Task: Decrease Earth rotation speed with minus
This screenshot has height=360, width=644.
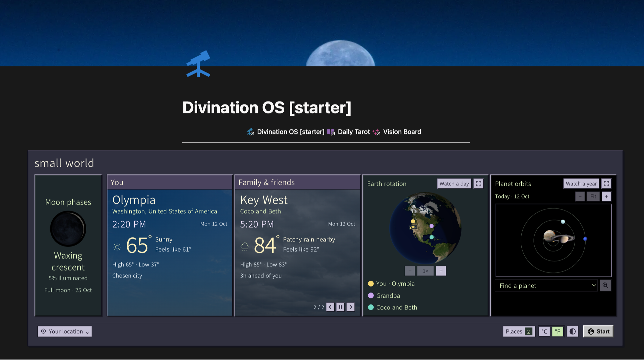Action: (x=410, y=271)
